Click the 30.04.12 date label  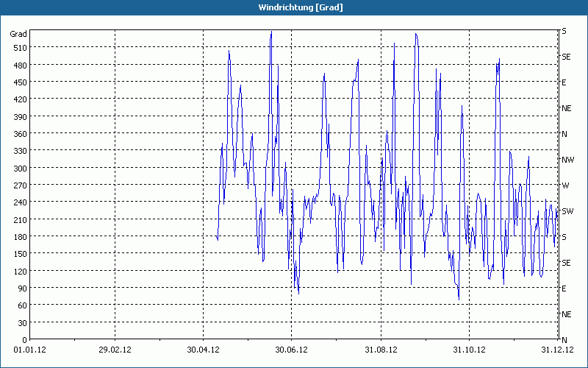pos(203,350)
